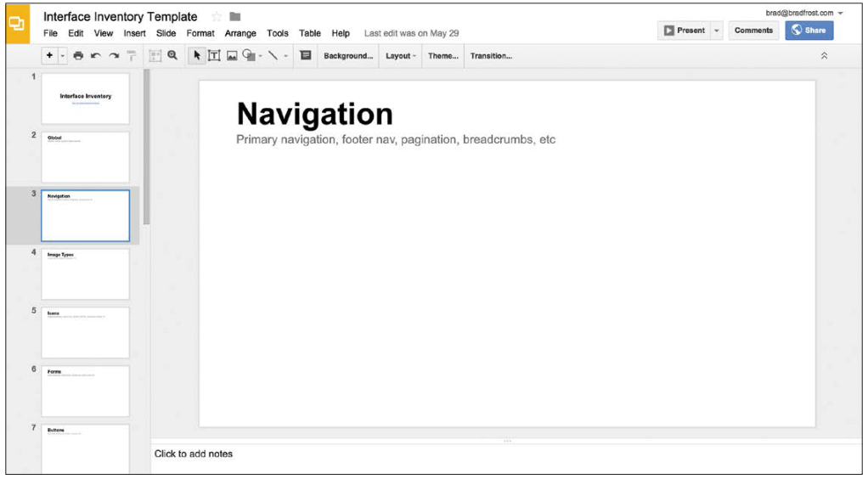
Task: Open the move-to-folder icon beside title
Action: tap(235, 17)
